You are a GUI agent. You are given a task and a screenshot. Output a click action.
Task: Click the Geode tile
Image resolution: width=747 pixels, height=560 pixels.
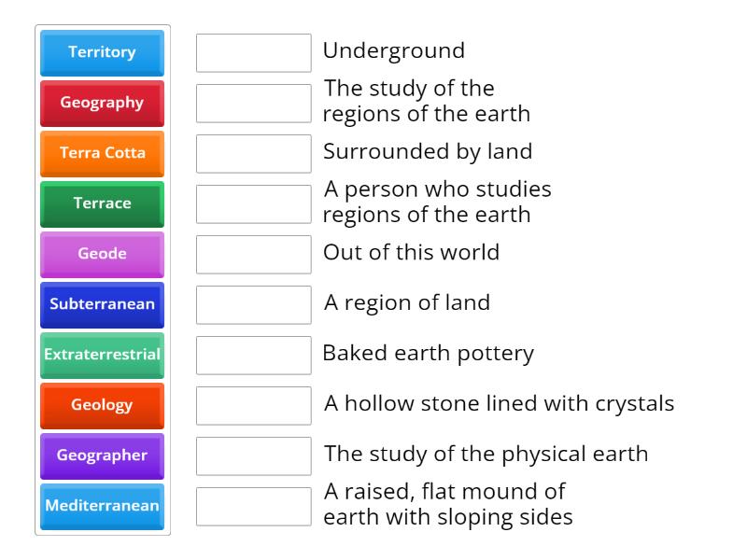click(101, 254)
